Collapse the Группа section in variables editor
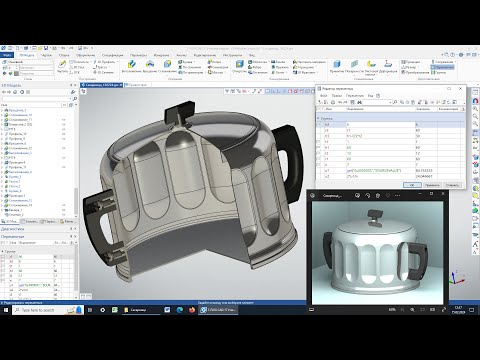 [x=318, y=118]
